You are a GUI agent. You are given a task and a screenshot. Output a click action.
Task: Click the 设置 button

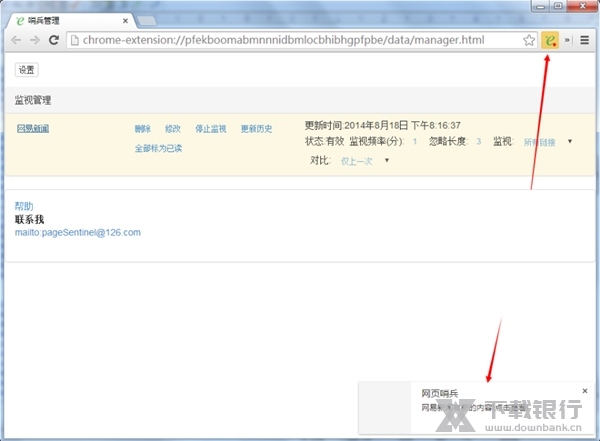[27, 70]
